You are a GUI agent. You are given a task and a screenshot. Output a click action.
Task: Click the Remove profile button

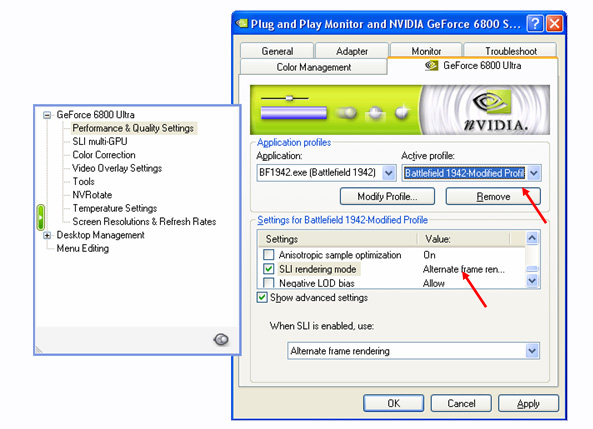(493, 196)
